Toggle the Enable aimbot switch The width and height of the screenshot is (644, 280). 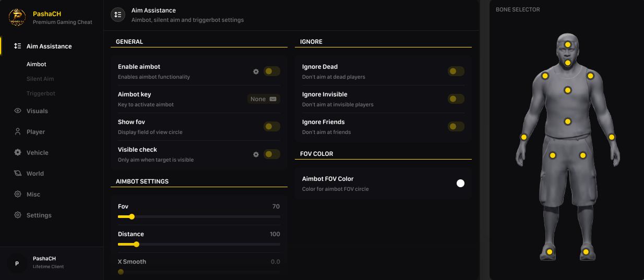(272, 71)
